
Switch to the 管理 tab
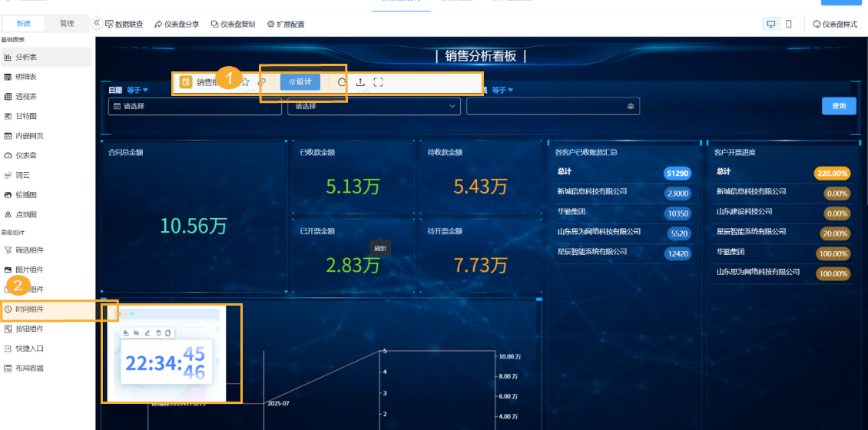(67, 24)
